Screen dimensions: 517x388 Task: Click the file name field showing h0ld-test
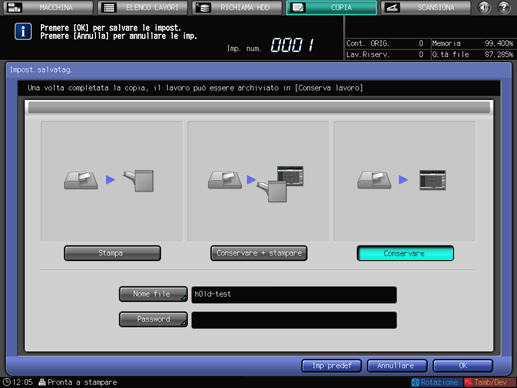(x=294, y=295)
